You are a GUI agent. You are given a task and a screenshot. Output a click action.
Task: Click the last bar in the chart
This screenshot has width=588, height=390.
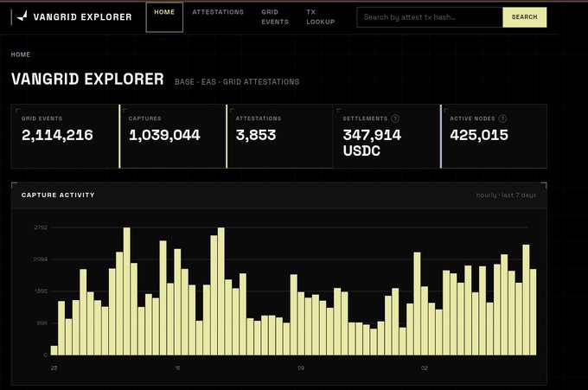coord(533,312)
